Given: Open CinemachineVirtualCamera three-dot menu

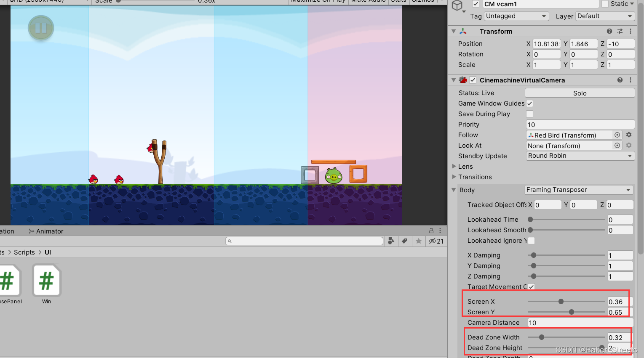Looking at the screenshot, I should pos(631,80).
